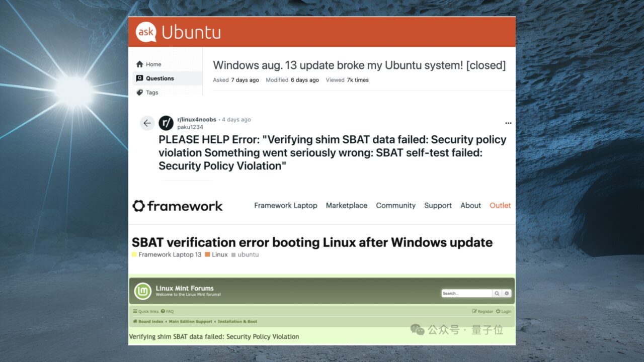
Task: Open About nav item on Framework
Action: click(471, 205)
